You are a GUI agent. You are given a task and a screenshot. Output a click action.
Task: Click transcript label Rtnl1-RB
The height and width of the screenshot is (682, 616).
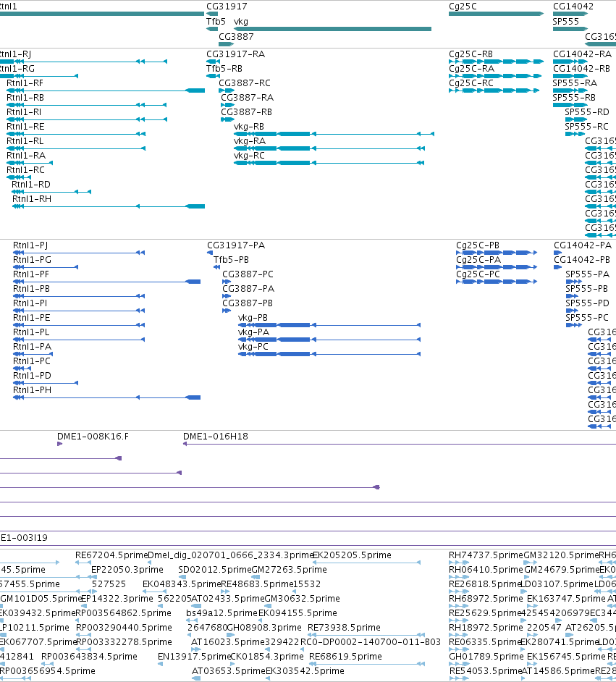(25, 98)
